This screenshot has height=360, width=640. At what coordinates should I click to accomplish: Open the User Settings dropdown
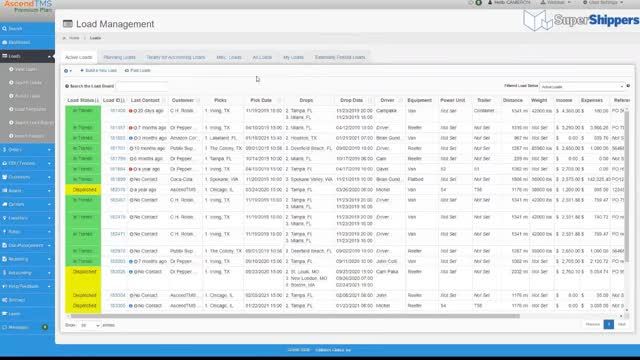click(603, 2)
